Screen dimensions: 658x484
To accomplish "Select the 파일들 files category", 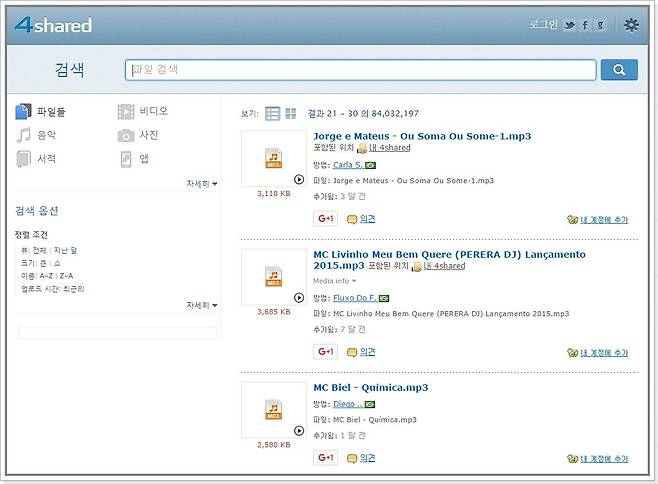I will click(41, 112).
